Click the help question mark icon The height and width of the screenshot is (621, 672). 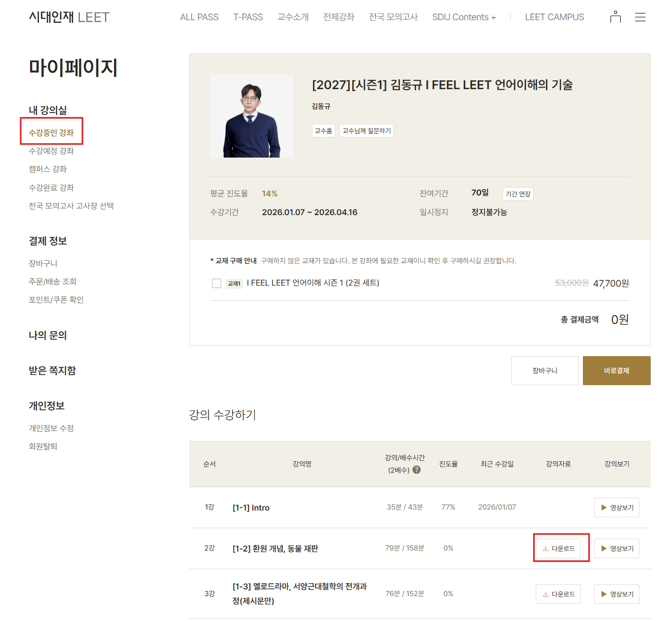tap(417, 470)
